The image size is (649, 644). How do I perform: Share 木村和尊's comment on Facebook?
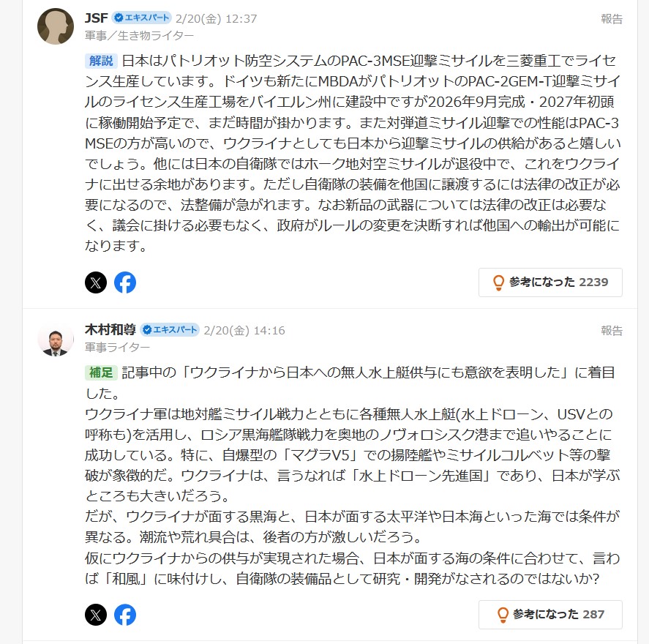tap(125, 615)
